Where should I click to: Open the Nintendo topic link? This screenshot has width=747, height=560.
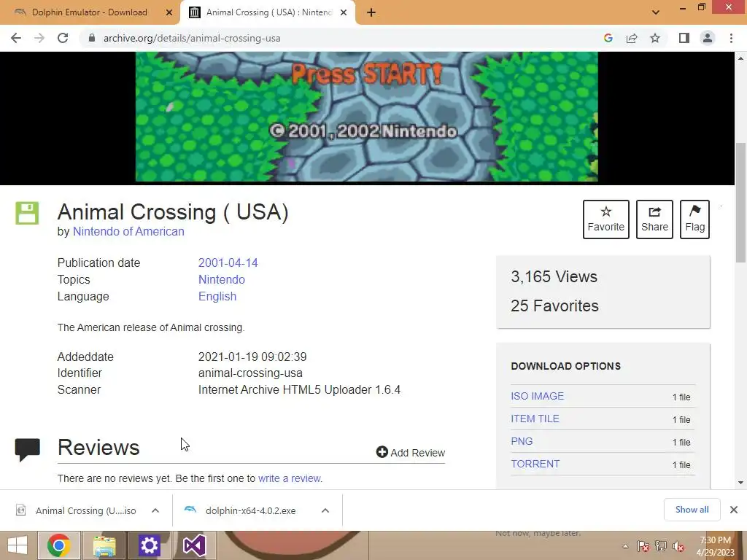click(x=222, y=279)
